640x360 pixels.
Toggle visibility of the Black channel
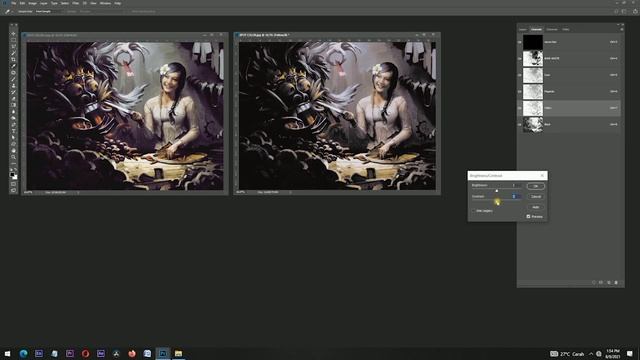click(520, 124)
